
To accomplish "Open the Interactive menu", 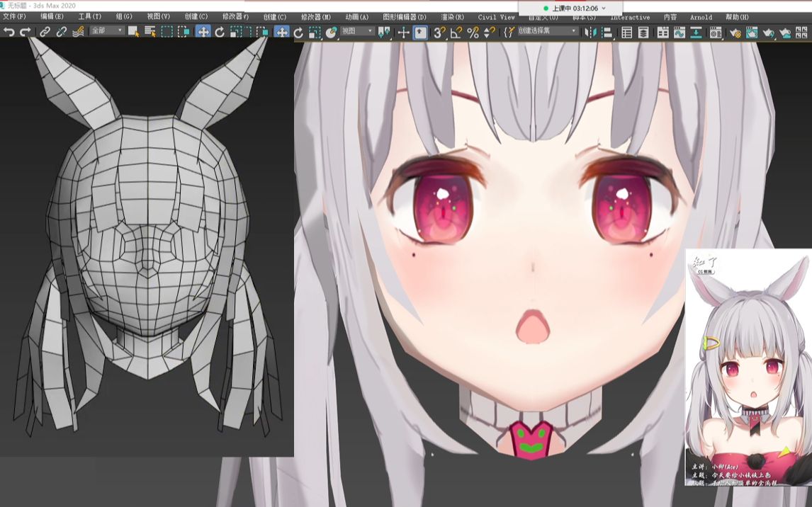I will point(630,17).
